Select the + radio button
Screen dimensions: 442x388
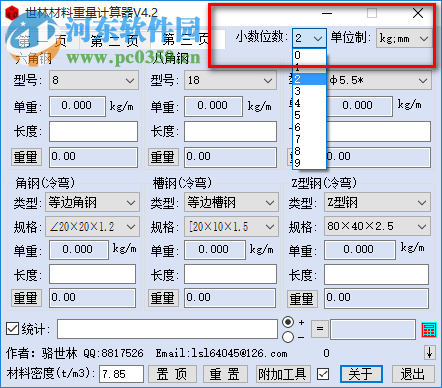(288, 322)
